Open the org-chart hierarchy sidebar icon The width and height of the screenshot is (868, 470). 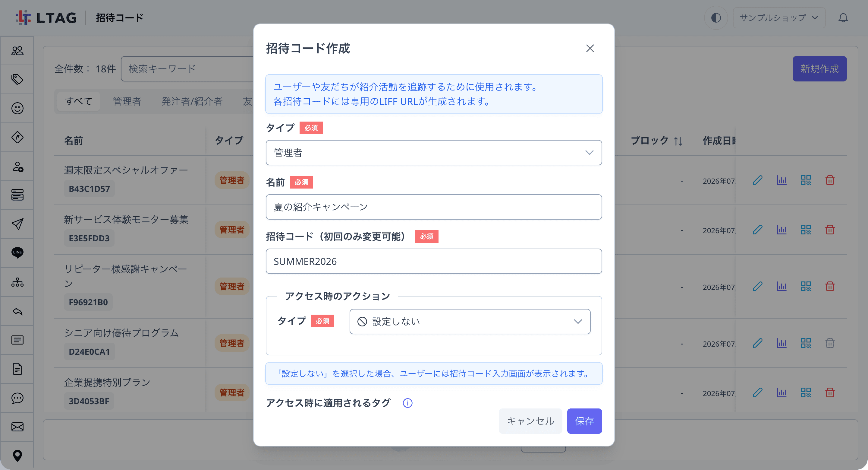click(17, 282)
